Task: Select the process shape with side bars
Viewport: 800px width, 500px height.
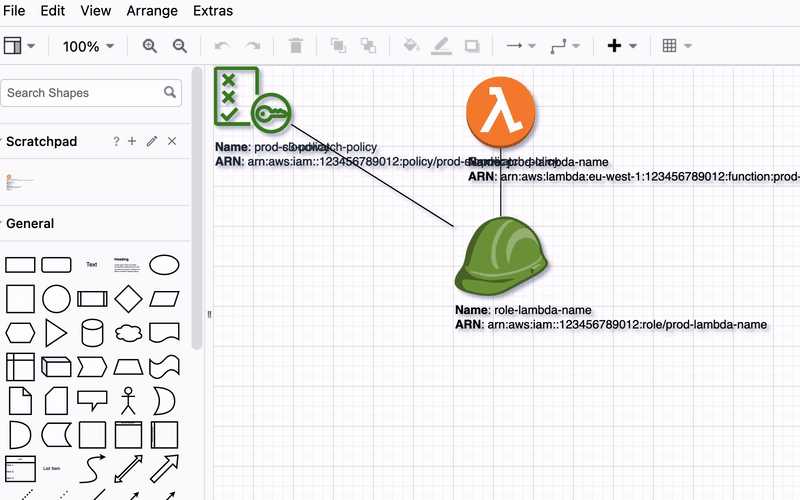Action: [x=92, y=299]
